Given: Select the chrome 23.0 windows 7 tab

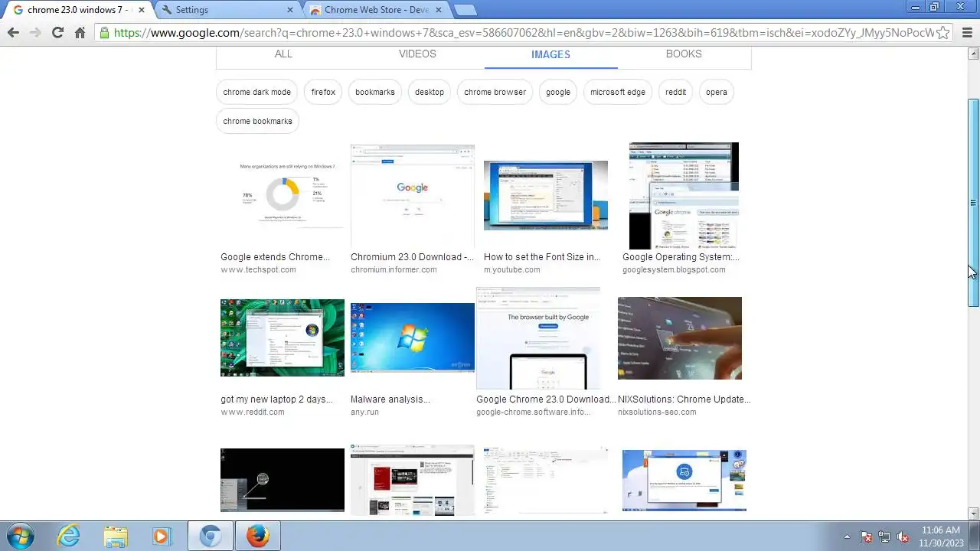Looking at the screenshot, I should pos(77,10).
